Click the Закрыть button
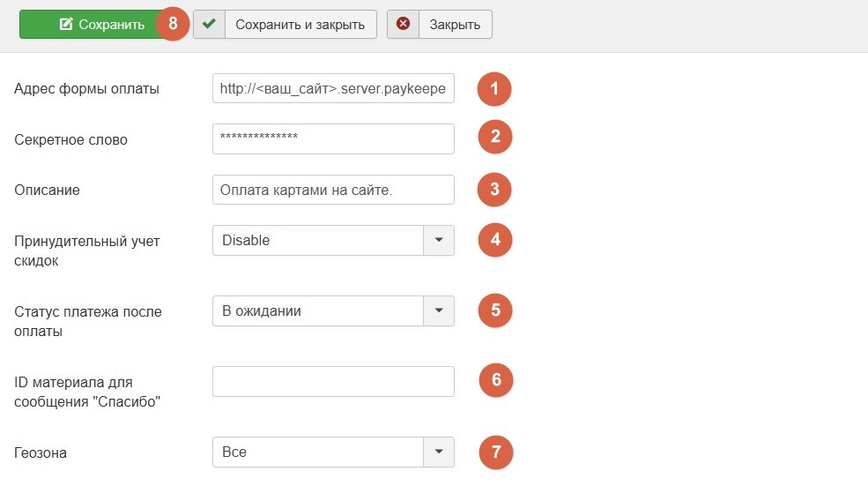Image resolution: width=868 pixels, height=486 pixels. point(455,25)
